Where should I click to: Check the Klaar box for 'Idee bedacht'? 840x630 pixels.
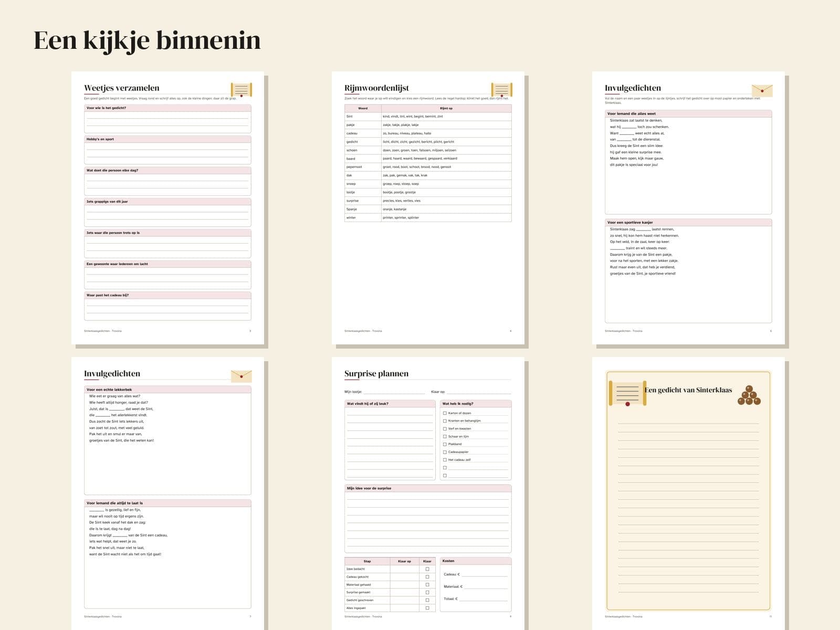427,569
